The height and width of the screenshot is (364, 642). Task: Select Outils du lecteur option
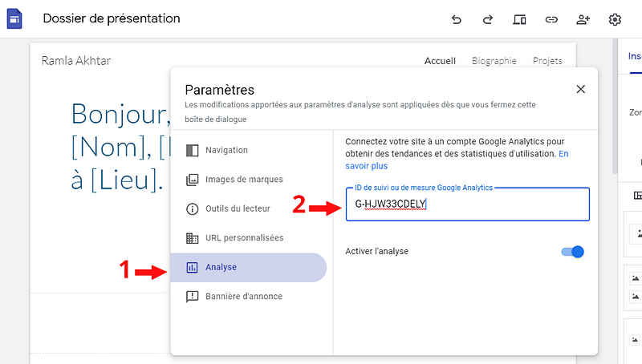tap(238, 208)
